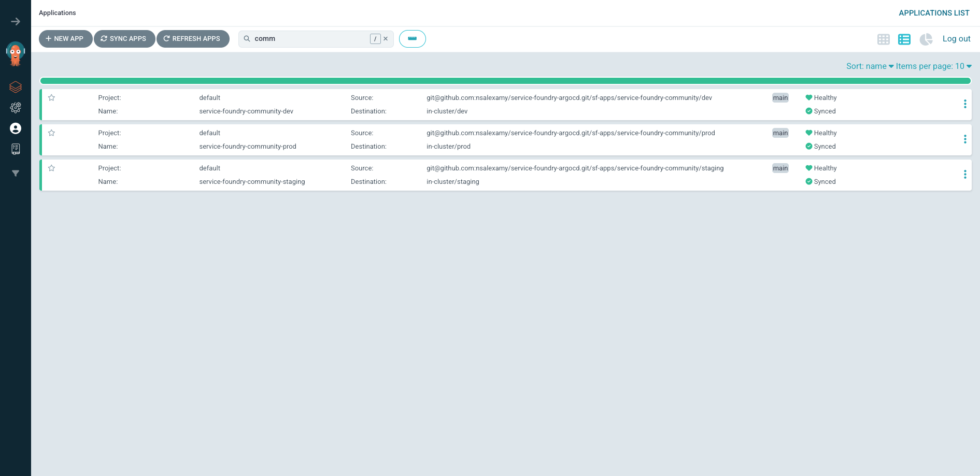Open actions menu for service-foundry-community-dev
Viewport: 980px width, 476px height.
point(965,104)
